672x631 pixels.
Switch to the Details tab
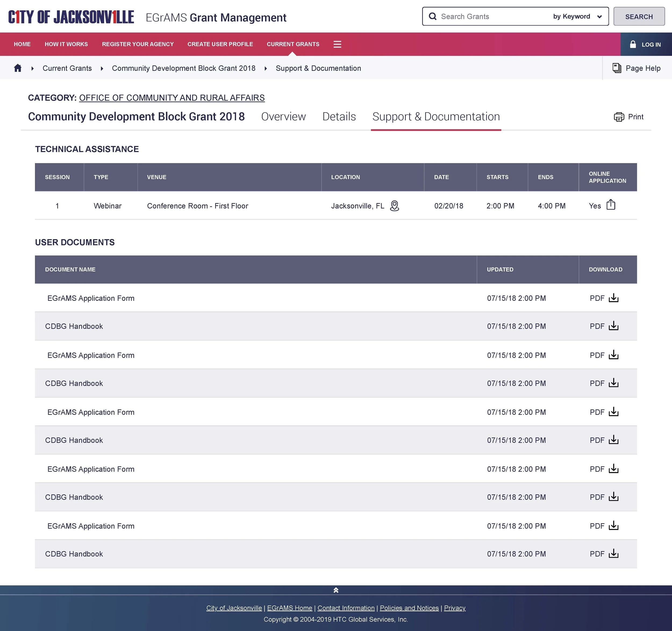339,117
